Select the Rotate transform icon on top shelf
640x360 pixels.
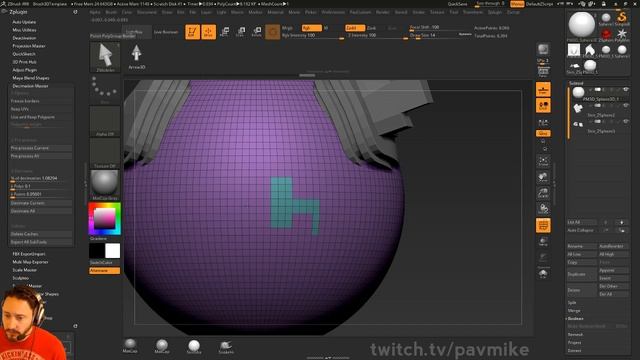(x=256, y=31)
